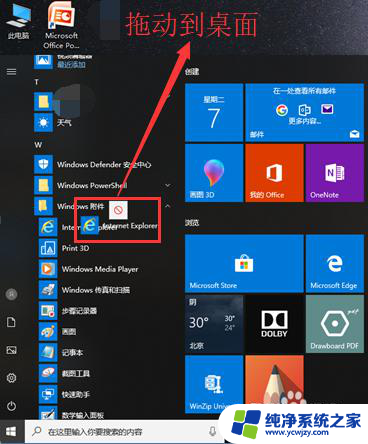The image size is (368, 444).
Task: Expand the Start menu hamburger button
Action: [11, 72]
